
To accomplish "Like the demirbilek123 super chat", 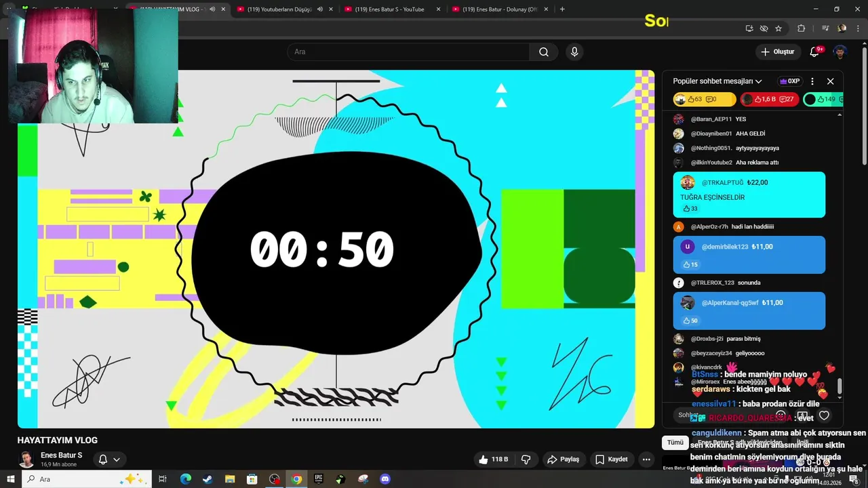I will [690, 264].
